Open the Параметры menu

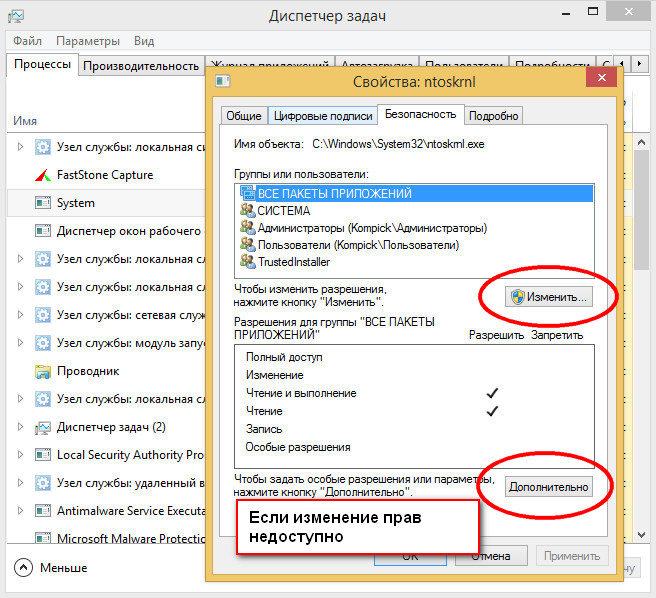pyautogui.click(x=88, y=41)
